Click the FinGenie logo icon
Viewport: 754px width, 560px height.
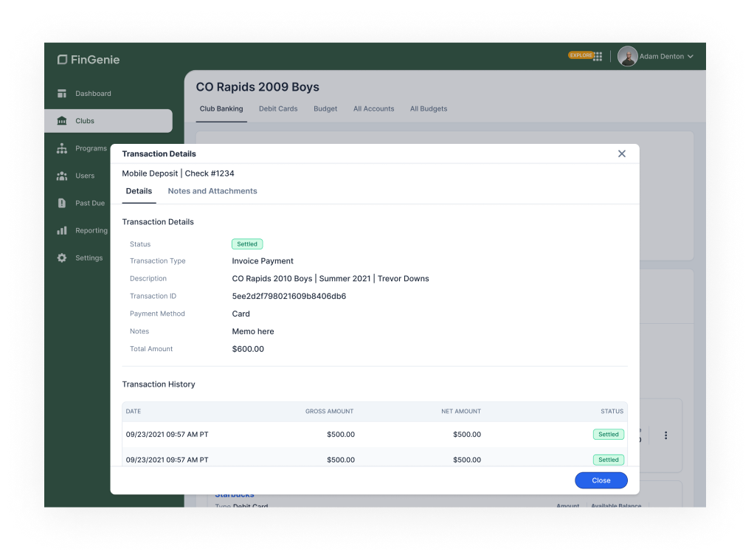[x=62, y=60]
